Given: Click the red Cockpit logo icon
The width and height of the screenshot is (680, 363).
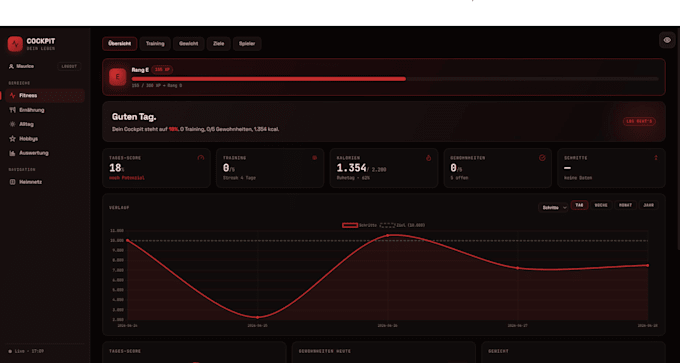Looking at the screenshot, I should pos(15,44).
